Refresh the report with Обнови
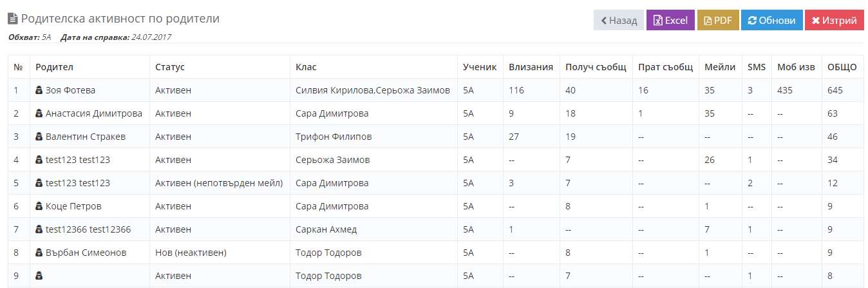 771,20
